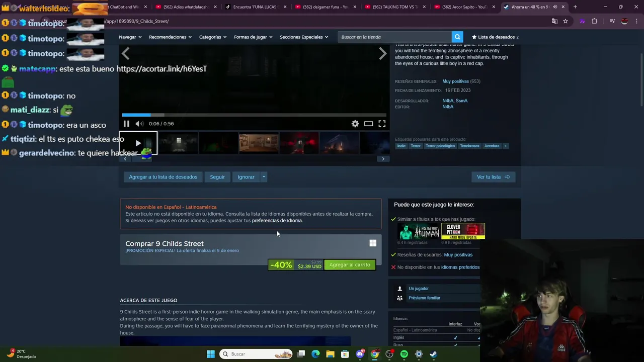Switch to Adios whatdafaqshow tab
The image size is (644, 362).
point(187,7)
